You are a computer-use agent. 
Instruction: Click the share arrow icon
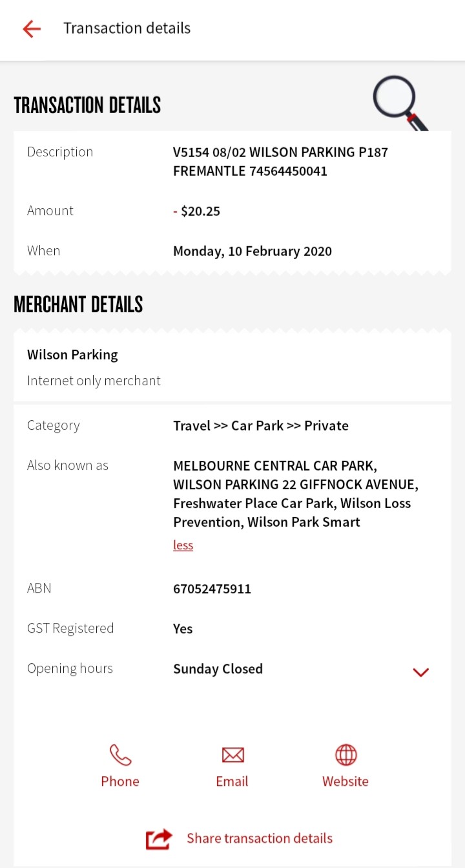click(159, 839)
